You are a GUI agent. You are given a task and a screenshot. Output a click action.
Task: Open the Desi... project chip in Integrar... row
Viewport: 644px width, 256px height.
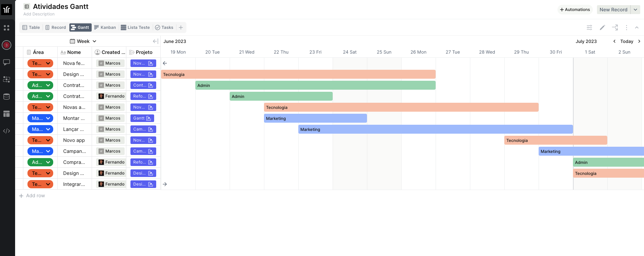pos(143,184)
